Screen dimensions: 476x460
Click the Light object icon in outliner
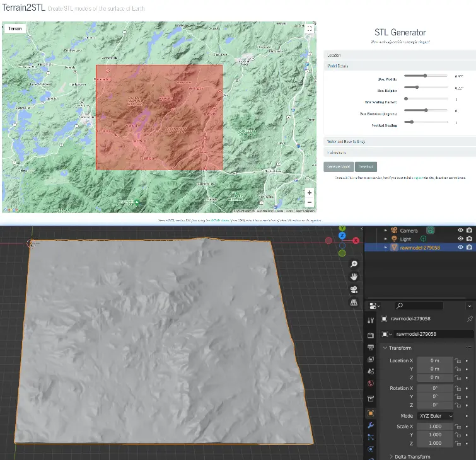click(394, 239)
